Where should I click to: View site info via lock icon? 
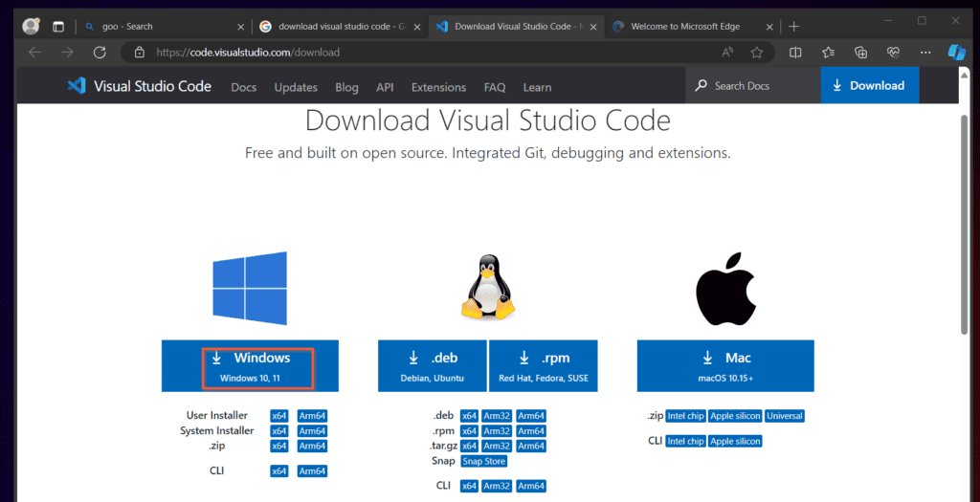[x=140, y=53]
